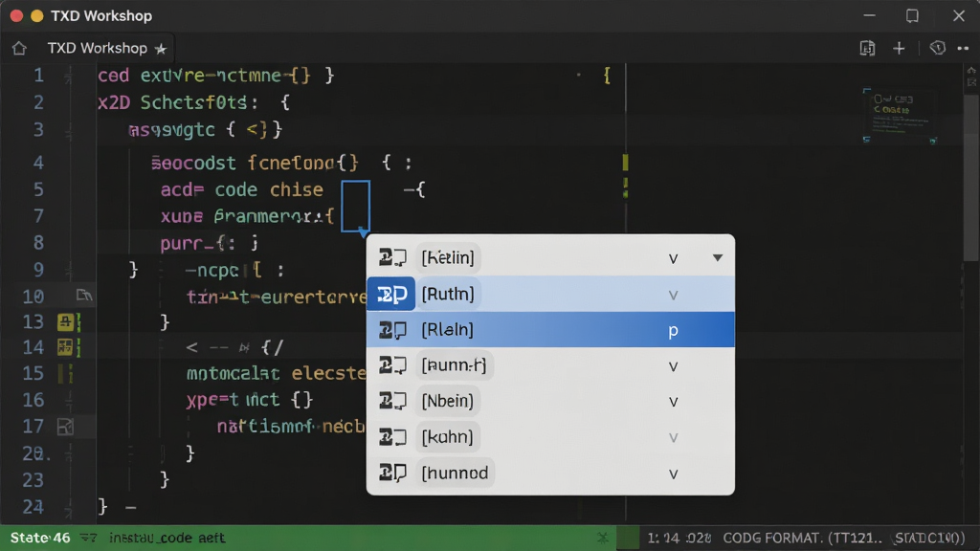Click the yellow dot in the title bar
980x551 pixels.
coord(37,15)
